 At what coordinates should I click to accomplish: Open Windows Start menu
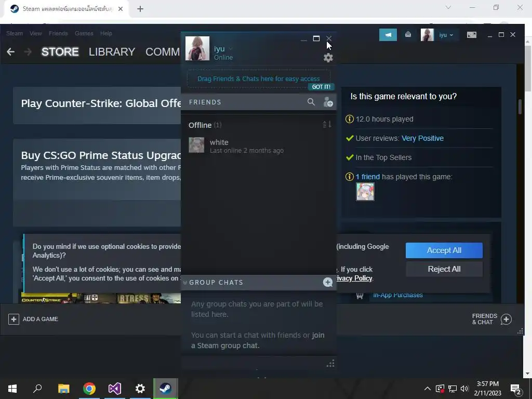coord(12,389)
